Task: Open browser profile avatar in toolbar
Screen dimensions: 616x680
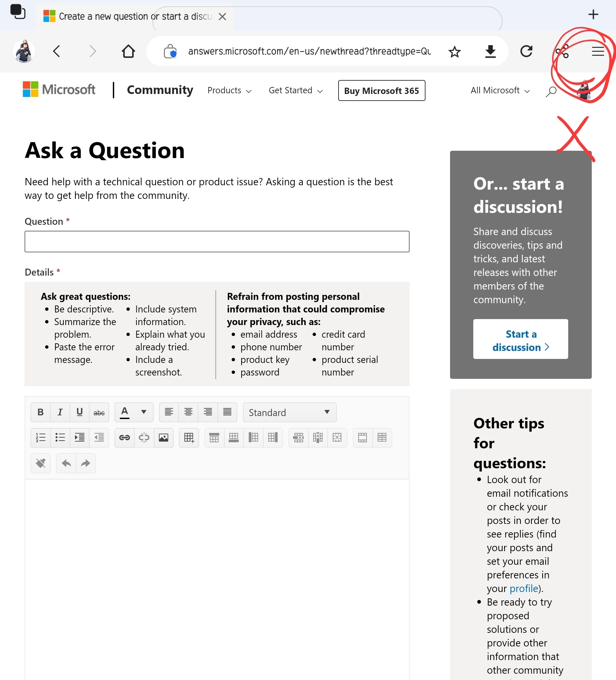Action: click(24, 51)
